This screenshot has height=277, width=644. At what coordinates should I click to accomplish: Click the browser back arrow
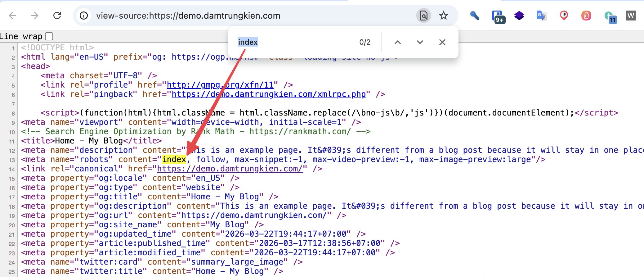(x=12, y=16)
